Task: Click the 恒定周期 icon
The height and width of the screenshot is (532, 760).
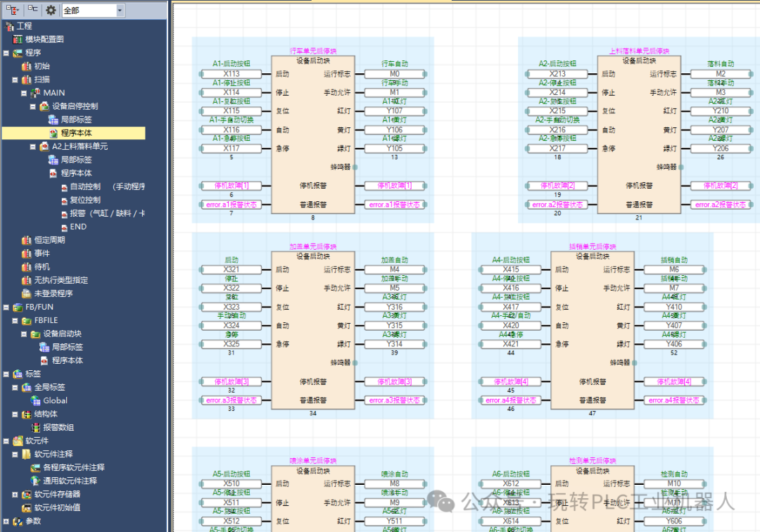Action: [x=27, y=240]
